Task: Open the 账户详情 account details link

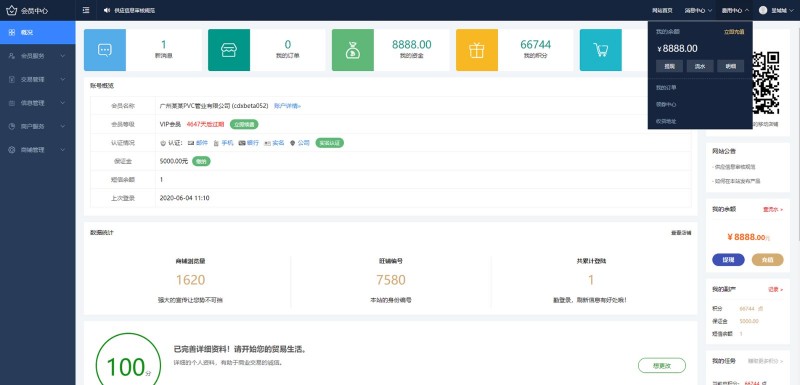Action: pos(287,106)
